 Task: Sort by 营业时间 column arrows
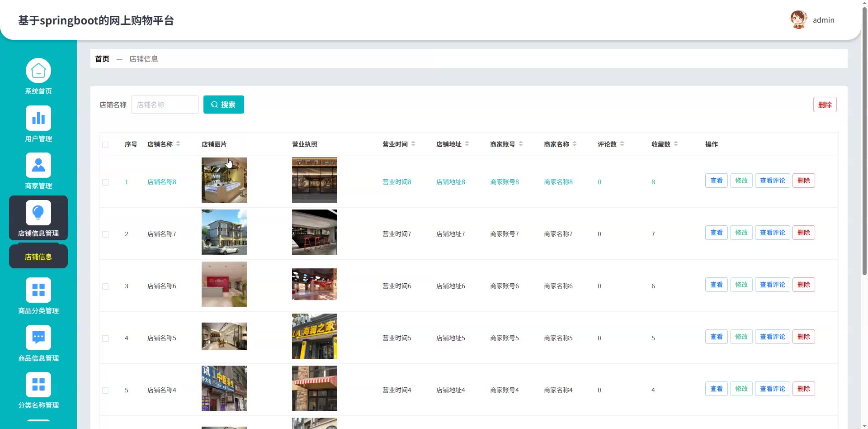[413, 144]
